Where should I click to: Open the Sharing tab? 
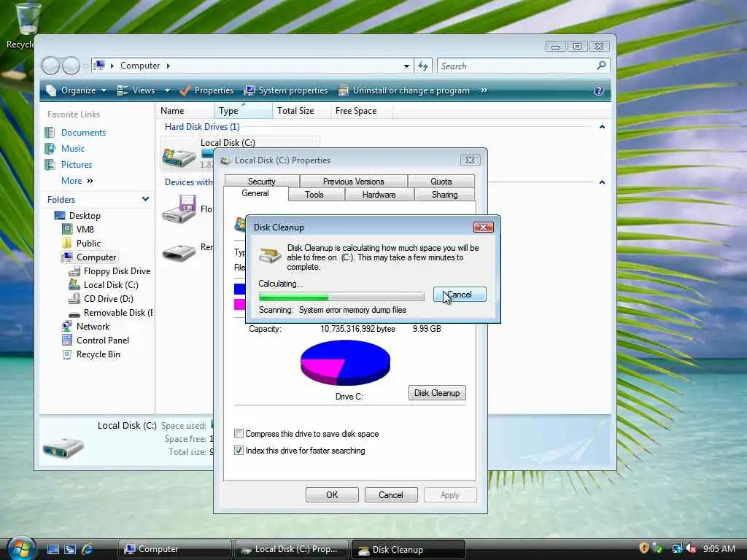click(444, 194)
